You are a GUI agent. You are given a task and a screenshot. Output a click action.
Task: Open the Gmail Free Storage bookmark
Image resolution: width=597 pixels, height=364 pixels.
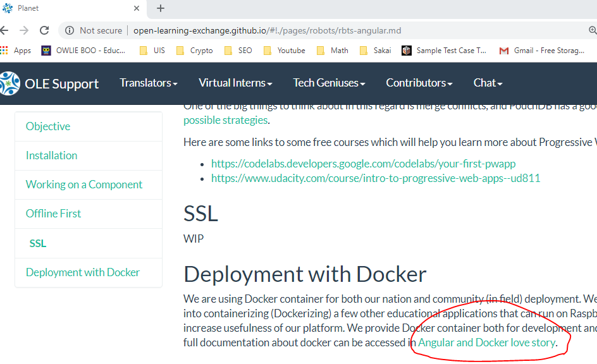(542, 50)
